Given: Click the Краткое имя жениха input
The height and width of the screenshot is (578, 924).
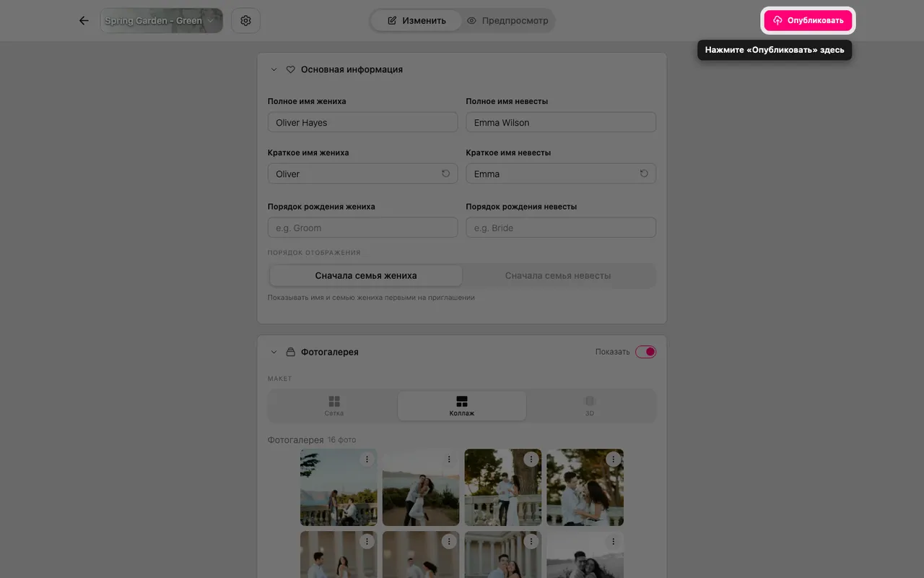Looking at the screenshot, I should (362, 173).
